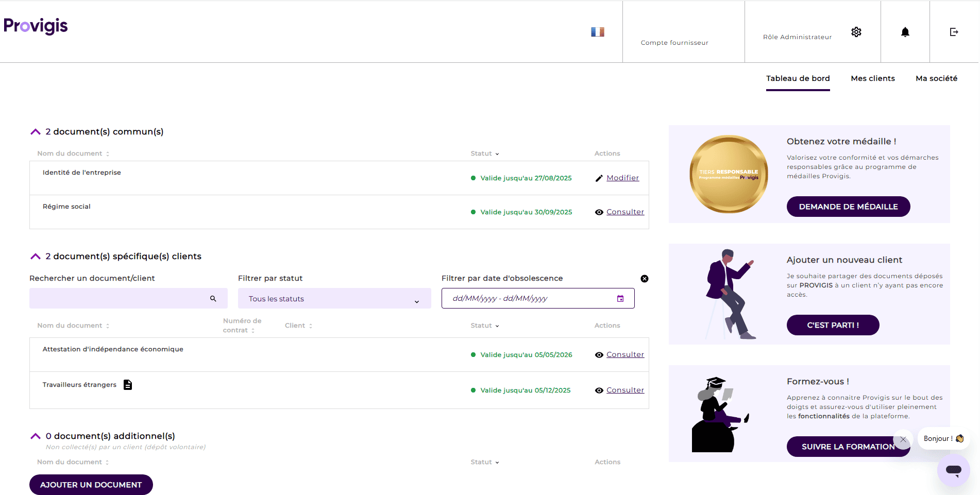Log out using the exit icon

pos(954,32)
